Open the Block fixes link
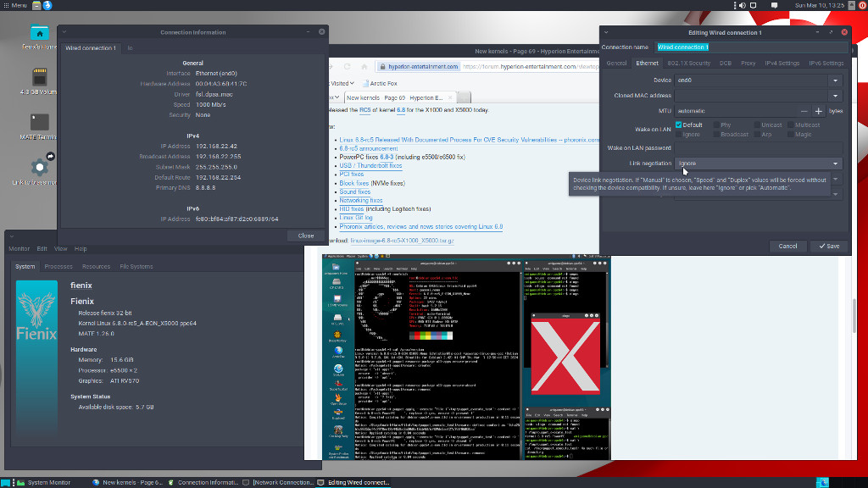Viewport: 868px width, 488px height. click(353, 183)
